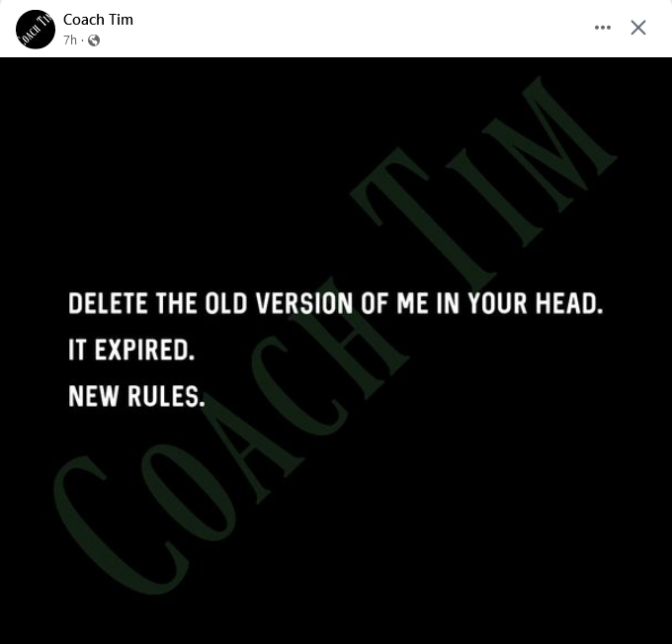
Task: Select the word 'HEAD.' in the quote
Action: click(569, 303)
